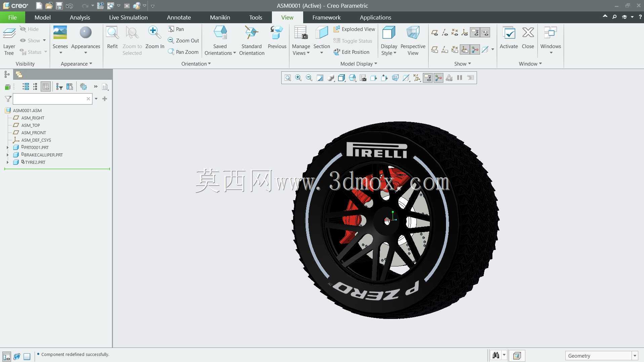Image resolution: width=644 pixels, height=362 pixels.
Task: Expand the Model Display group options
Action: 359,64
